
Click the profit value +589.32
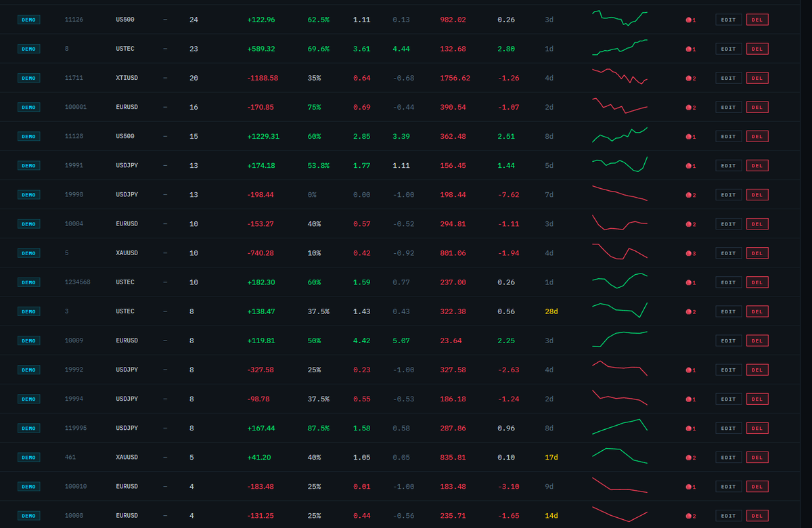point(261,49)
